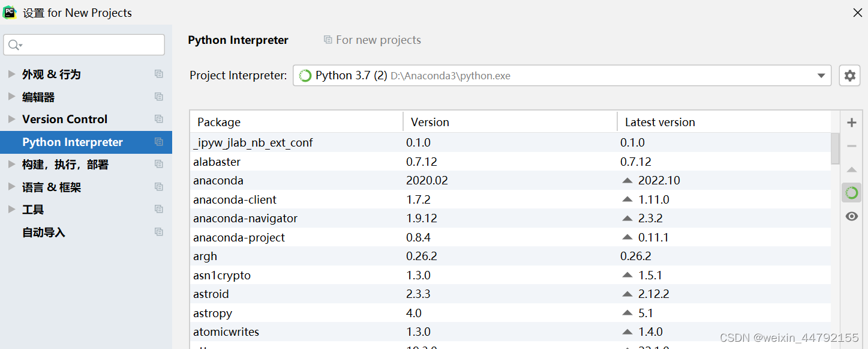The width and height of the screenshot is (868, 349).
Task: Toggle early releases visibility with eye icon
Action: click(851, 216)
